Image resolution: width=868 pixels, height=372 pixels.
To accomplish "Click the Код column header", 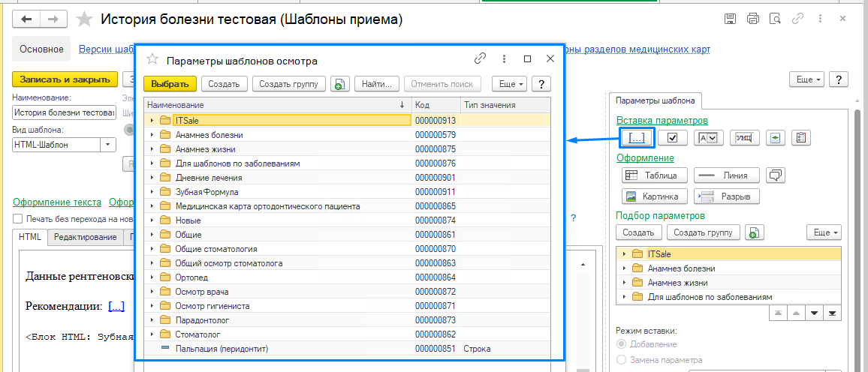I will pyautogui.click(x=436, y=105).
